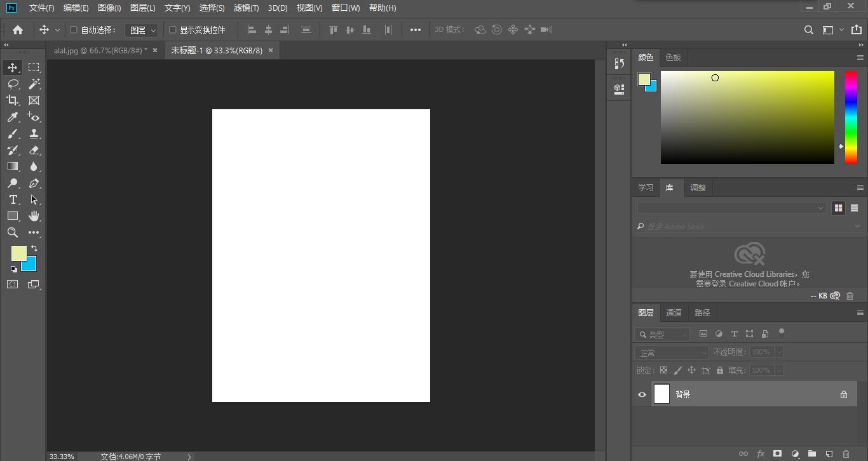Switch to the 通道 tab

(674, 312)
